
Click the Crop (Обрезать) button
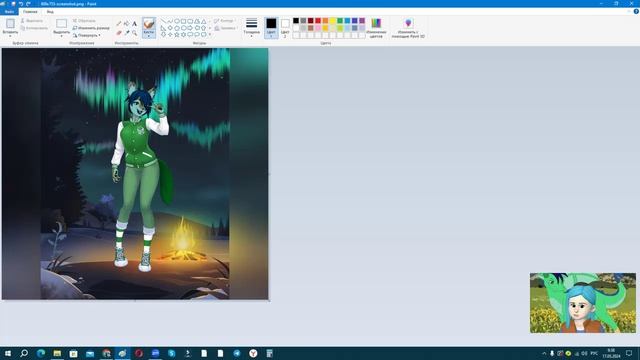coord(84,20)
